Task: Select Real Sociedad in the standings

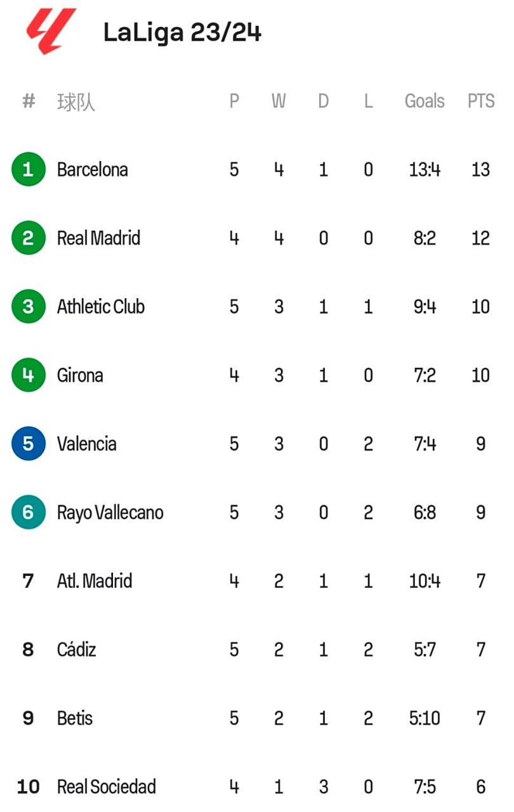Action: coord(107,787)
